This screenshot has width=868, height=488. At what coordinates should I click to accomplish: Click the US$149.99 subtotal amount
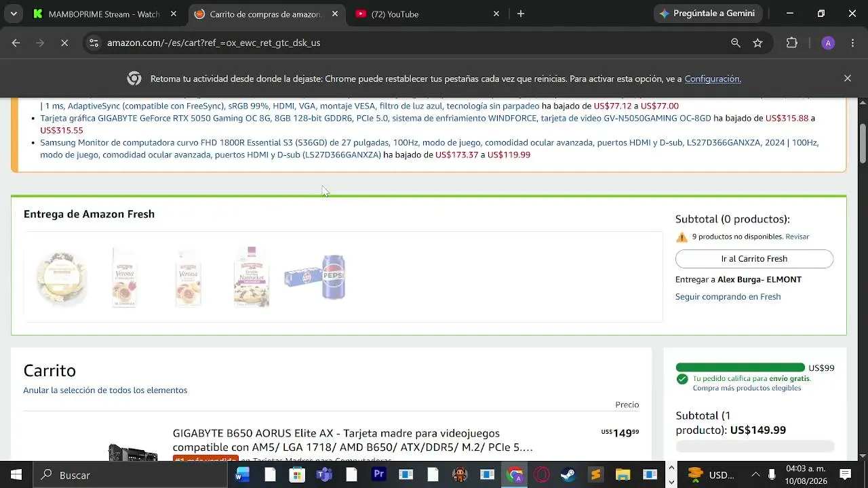point(758,430)
